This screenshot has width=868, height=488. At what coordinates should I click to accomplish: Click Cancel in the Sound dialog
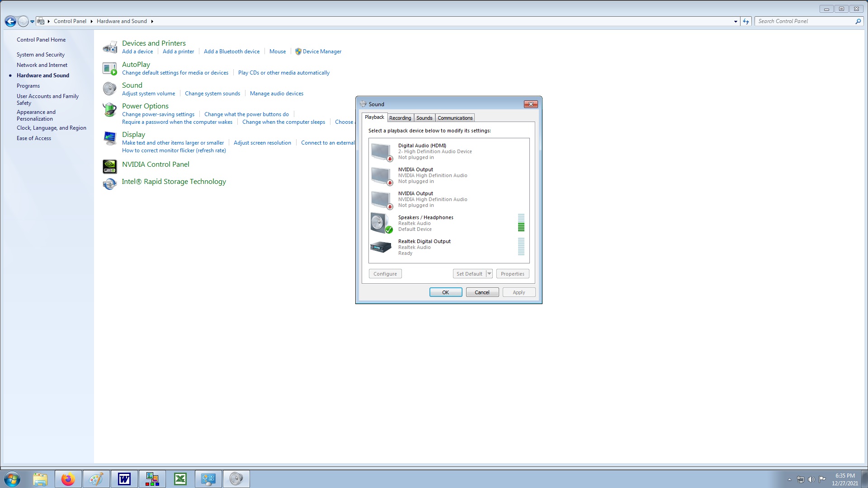point(482,292)
